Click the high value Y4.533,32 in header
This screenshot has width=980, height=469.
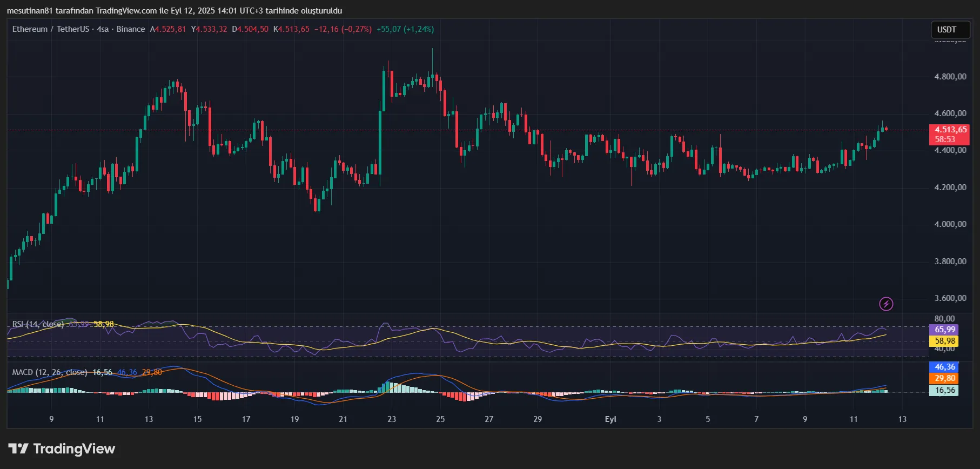(209, 29)
